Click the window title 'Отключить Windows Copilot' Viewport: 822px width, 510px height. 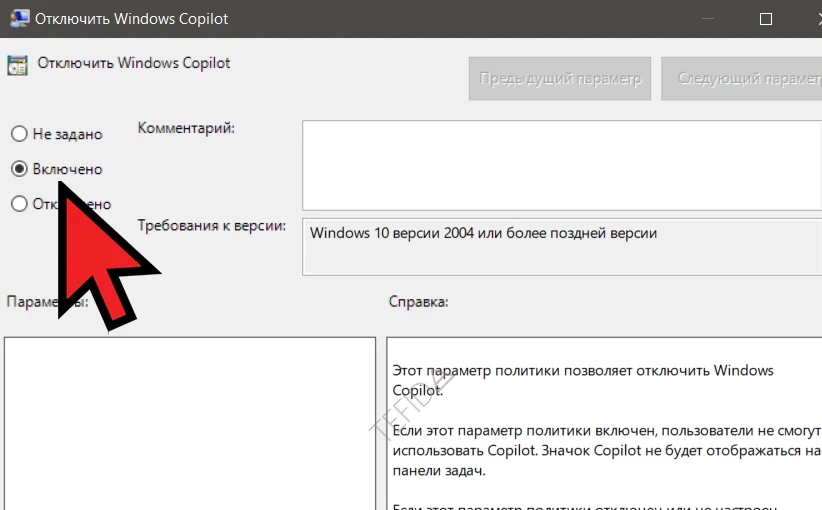click(132, 19)
